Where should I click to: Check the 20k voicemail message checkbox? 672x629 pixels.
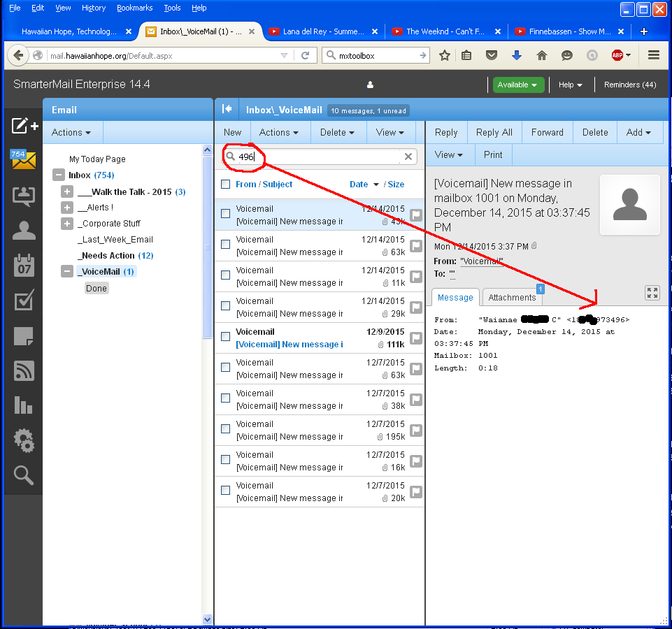click(x=225, y=490)
